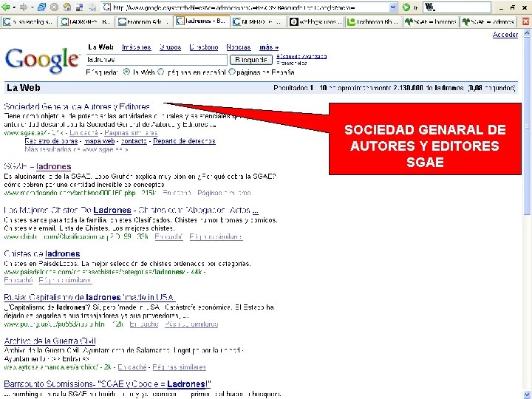Open the 'contacto' sublink
The width and height of the screenshot is (532, 399).
[x=134, y=141]
